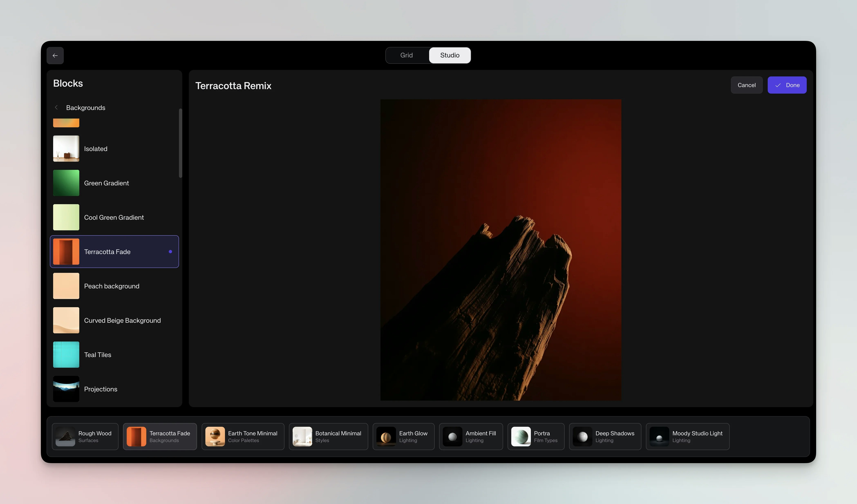Select the Ambient Fill Lighting icon
857x504 pixels.
[452, 436]
